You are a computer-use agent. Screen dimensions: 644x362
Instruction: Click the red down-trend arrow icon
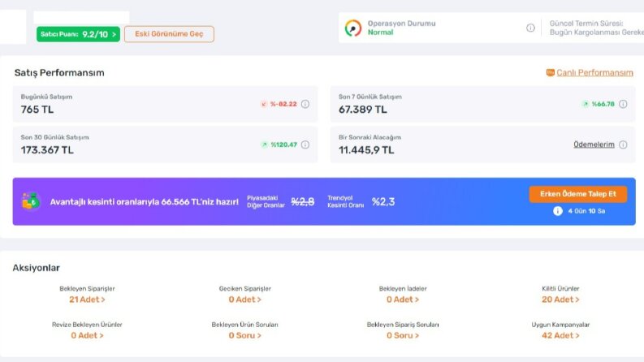(x=264, y=104)
